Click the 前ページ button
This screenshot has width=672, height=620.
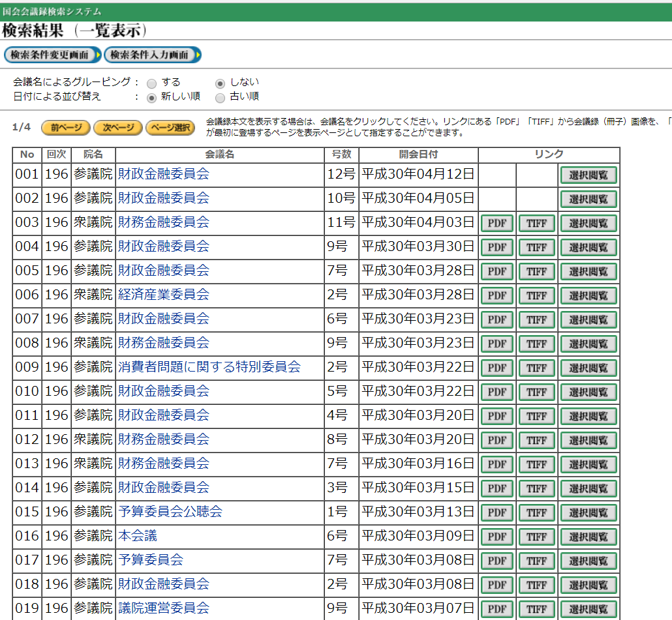pyautogui.click(x=66, y=128)
